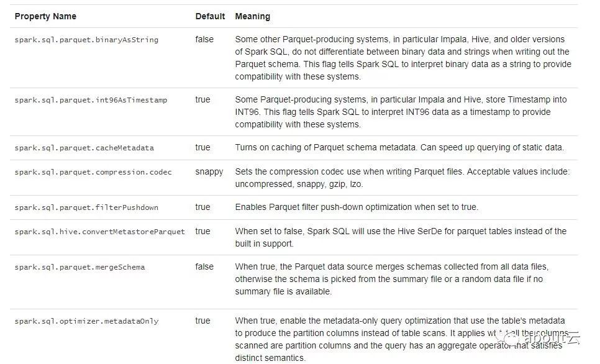
Task: Click the Default column header
Action: [x=210, y=16]
